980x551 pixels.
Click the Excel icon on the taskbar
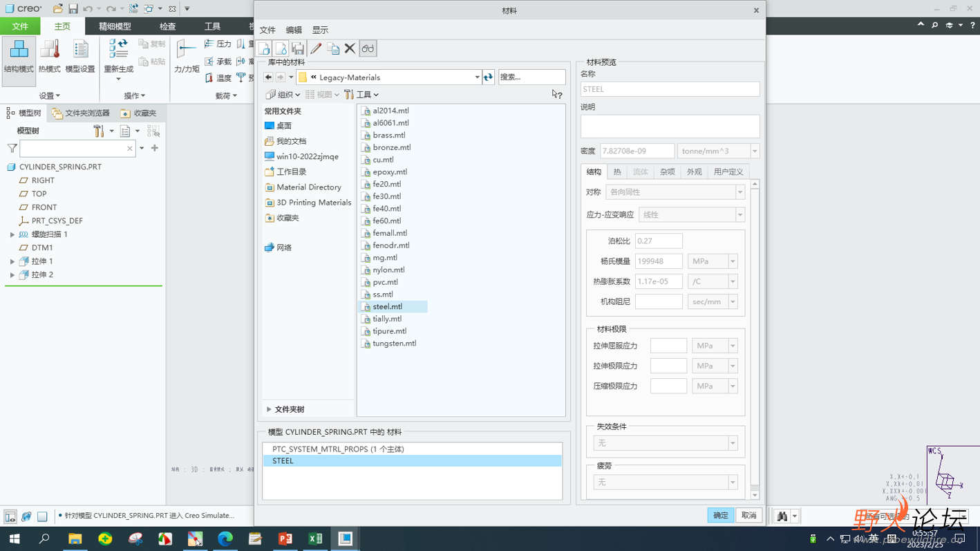pos(315,539)
